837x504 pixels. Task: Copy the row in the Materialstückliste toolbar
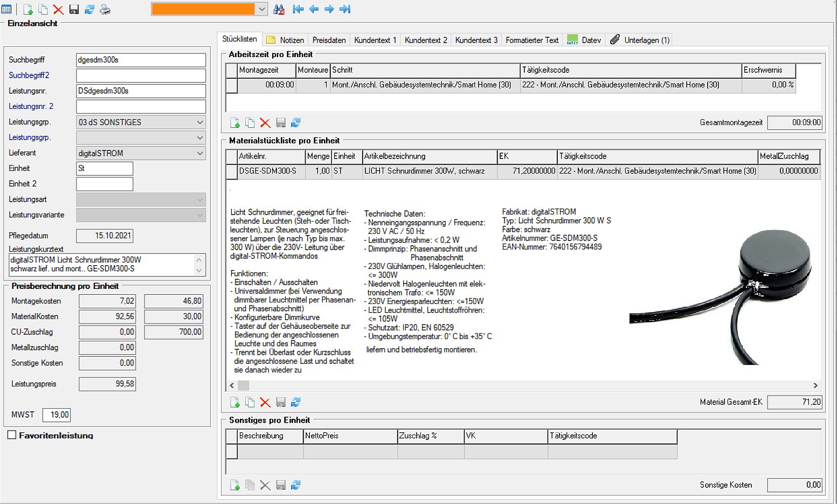(x=250, y=402)
